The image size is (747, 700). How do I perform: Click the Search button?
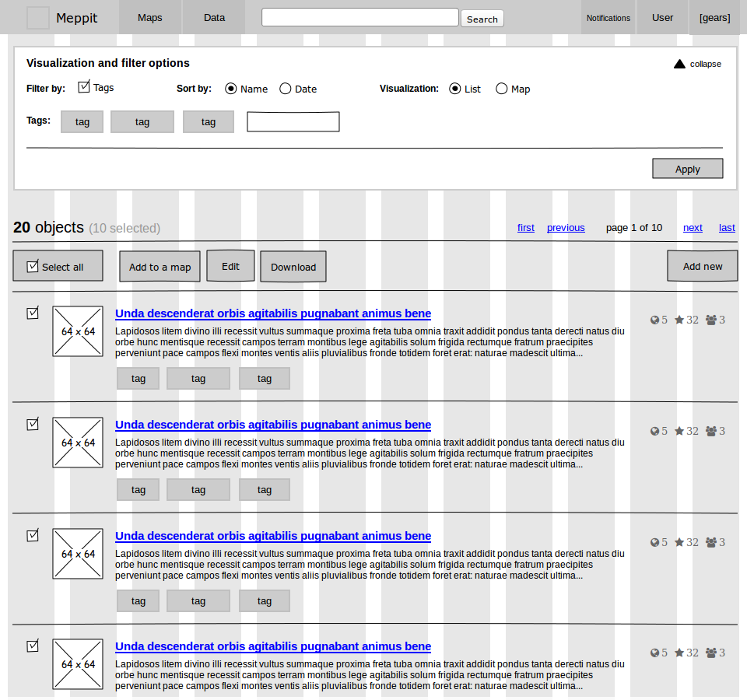tap(482, 19)
